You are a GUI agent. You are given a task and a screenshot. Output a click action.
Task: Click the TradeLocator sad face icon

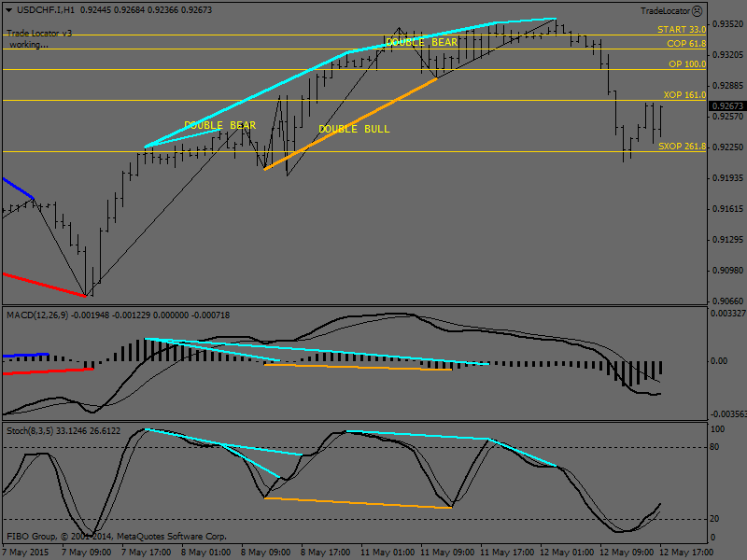click(698, 11)
